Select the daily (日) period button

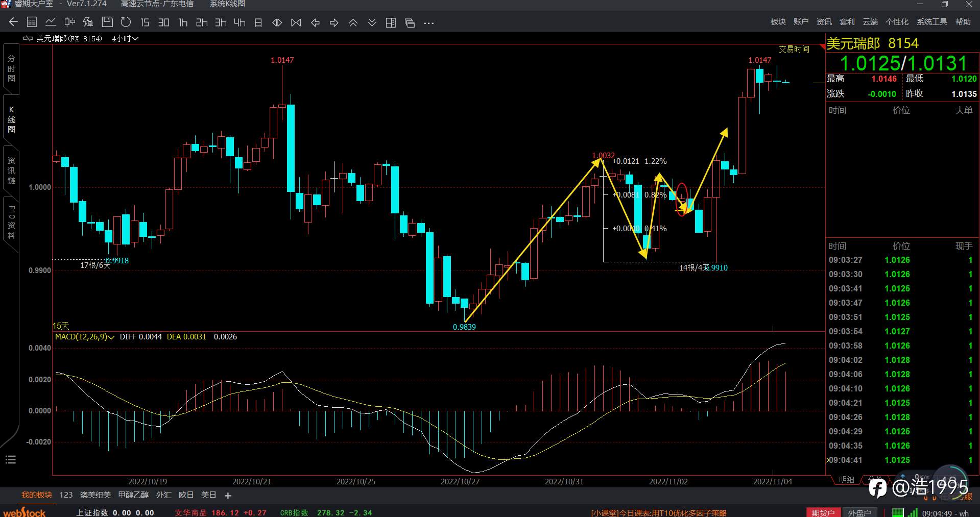click(258, 22)
